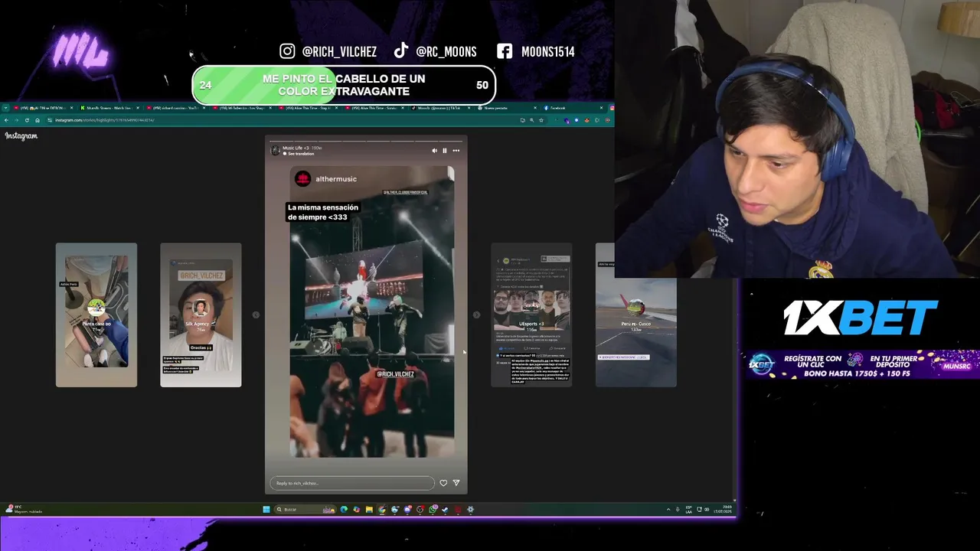Click the instagram.com address bar
The width and height of the screenshot is (980, 551).
pos(283,120)
